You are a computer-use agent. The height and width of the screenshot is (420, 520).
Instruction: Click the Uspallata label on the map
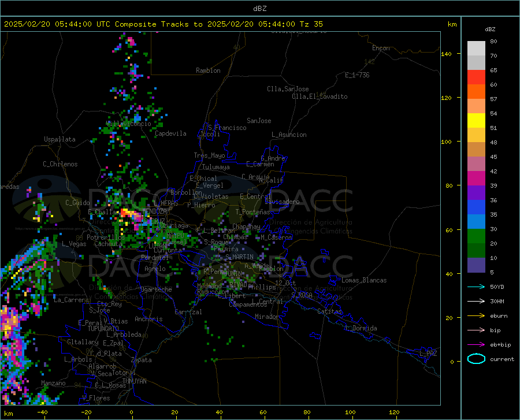[60, 140]
